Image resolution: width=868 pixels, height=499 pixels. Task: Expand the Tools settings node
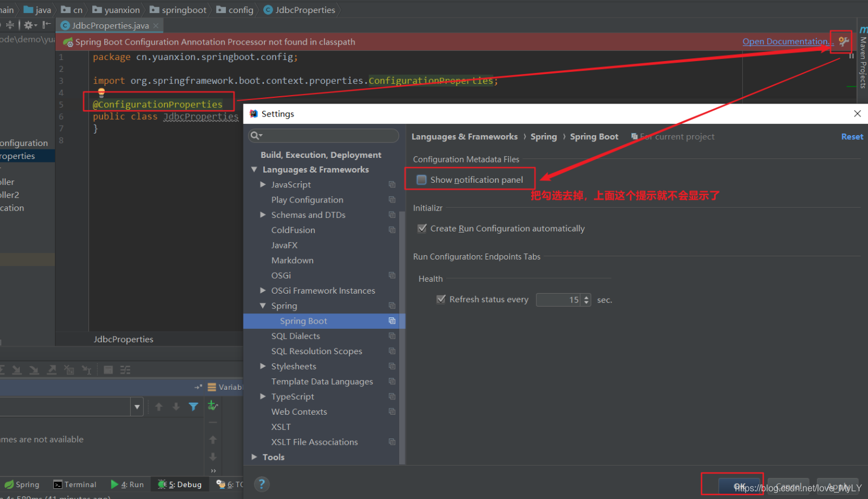pyautogui.click(x=254, y=457)
